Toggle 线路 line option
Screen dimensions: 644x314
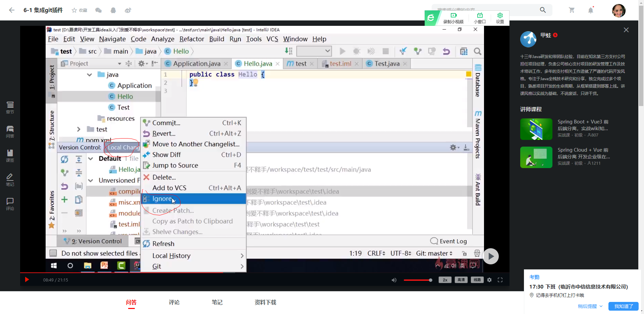tap(477, 280)
